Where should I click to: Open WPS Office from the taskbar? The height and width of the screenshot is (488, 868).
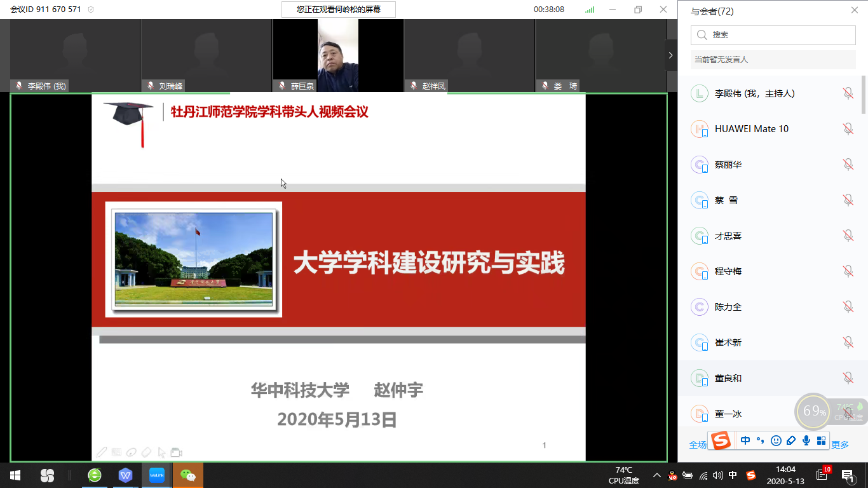coord(126,475)
